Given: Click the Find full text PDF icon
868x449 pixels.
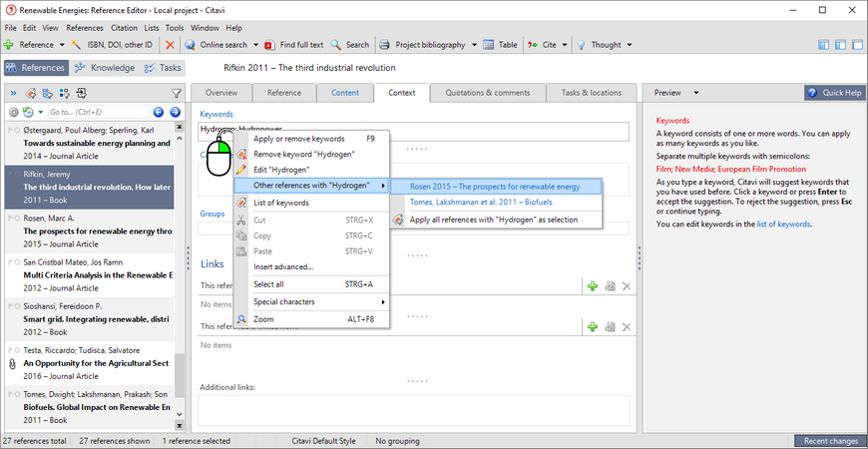Looking at the screenshot, I should tap(269, 45).
